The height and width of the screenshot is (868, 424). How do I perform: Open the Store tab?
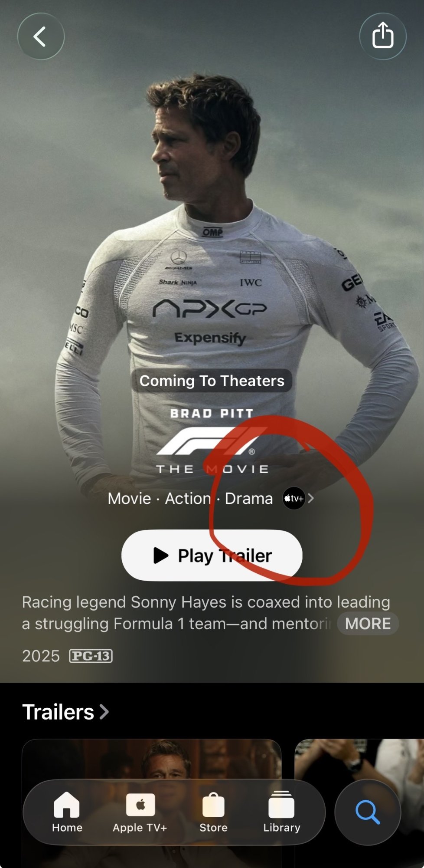(x=213, y=812)
